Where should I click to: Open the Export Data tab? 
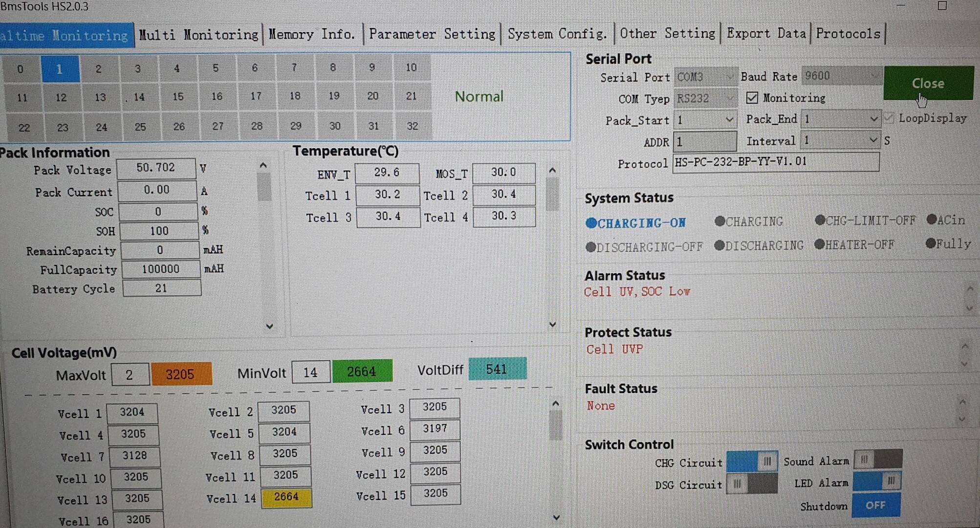pyautogui.click(x=765, y=33)
